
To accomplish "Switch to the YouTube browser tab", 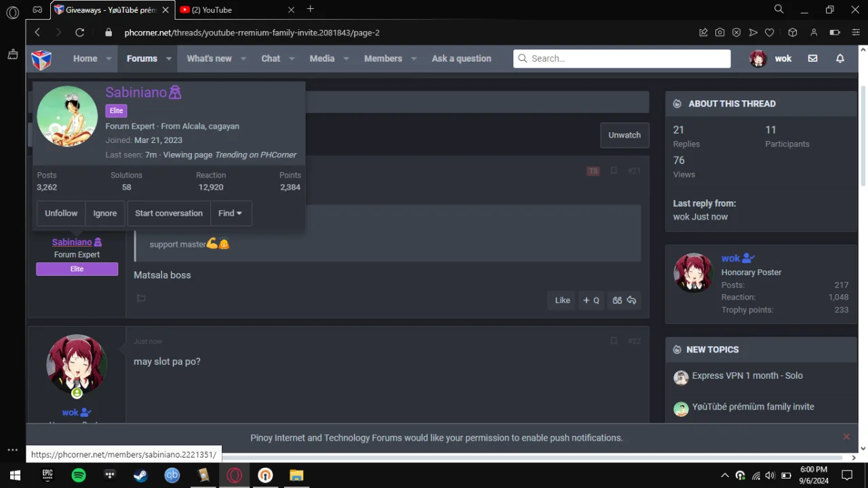I will tap(236, 9).
